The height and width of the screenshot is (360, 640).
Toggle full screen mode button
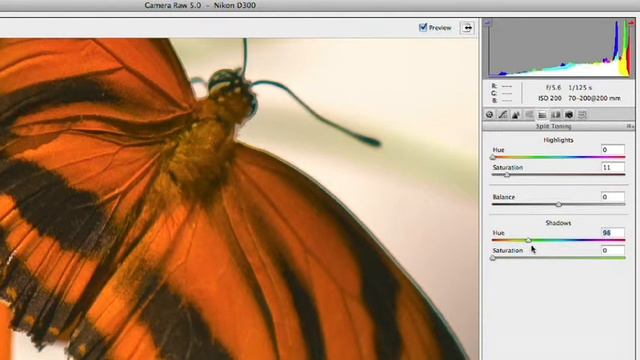click(x=467, y=28)
